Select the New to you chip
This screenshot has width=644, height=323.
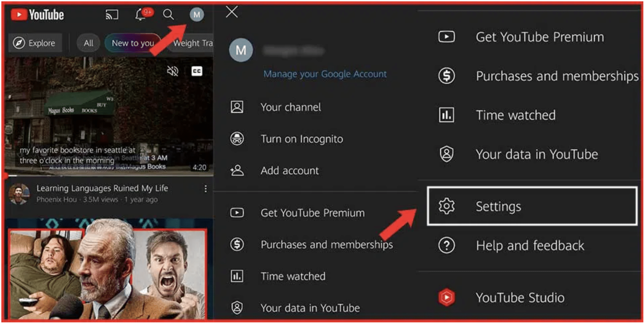133,43
